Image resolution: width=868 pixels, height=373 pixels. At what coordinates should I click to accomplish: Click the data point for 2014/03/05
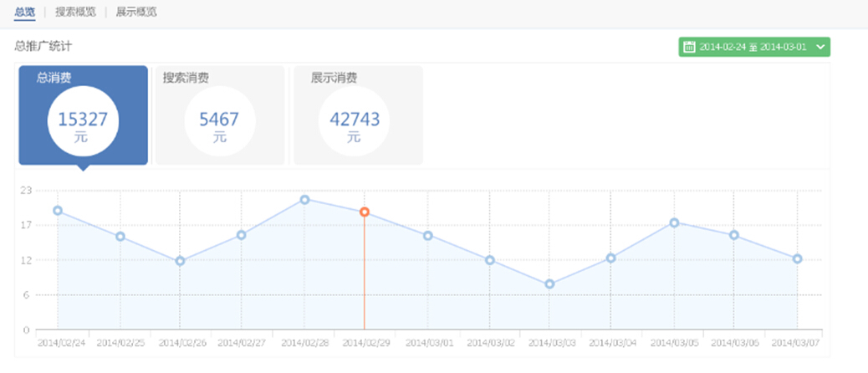[x=673, y=222]
